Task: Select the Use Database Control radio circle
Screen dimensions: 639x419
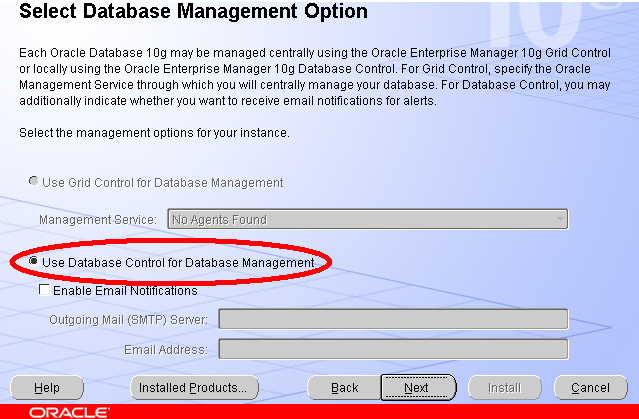Action: click(x=33, y=261)
